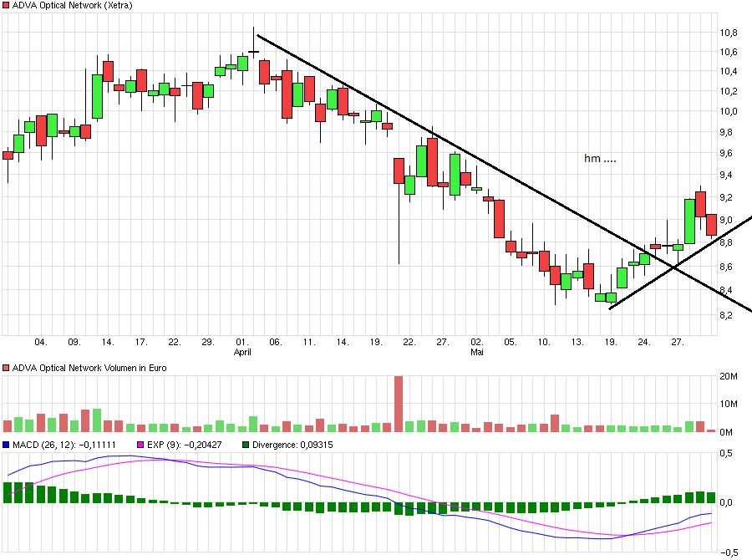Click the '10,0' price axis label
Viewport: 752px width, 560px height.
729,111
